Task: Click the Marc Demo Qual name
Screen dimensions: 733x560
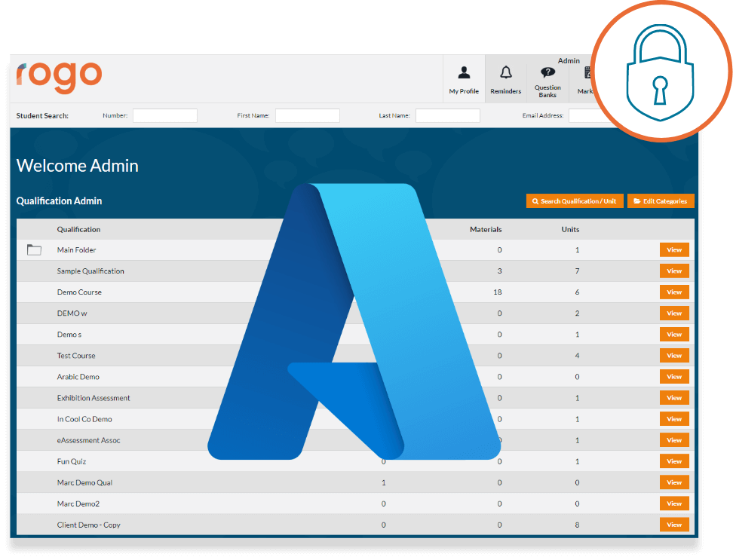Action: (x=84, y=482)
